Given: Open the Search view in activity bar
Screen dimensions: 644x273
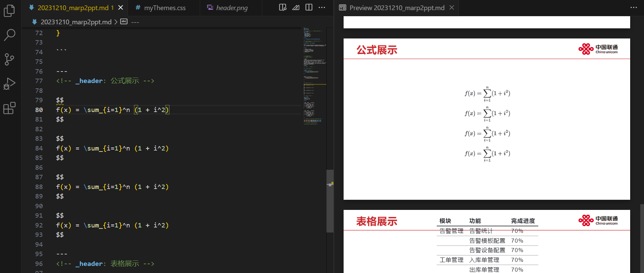Looking at the screenshot, I should click(x=9, y=35).
